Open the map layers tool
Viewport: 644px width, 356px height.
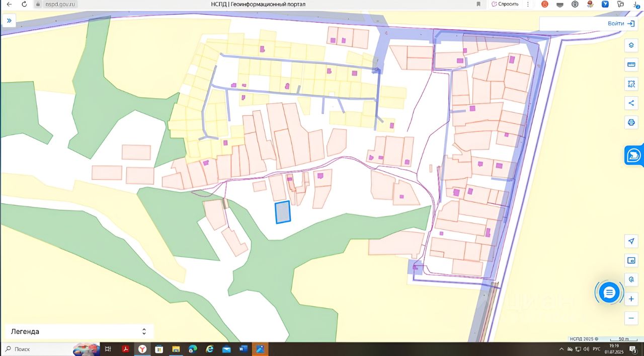click(631, 45)
